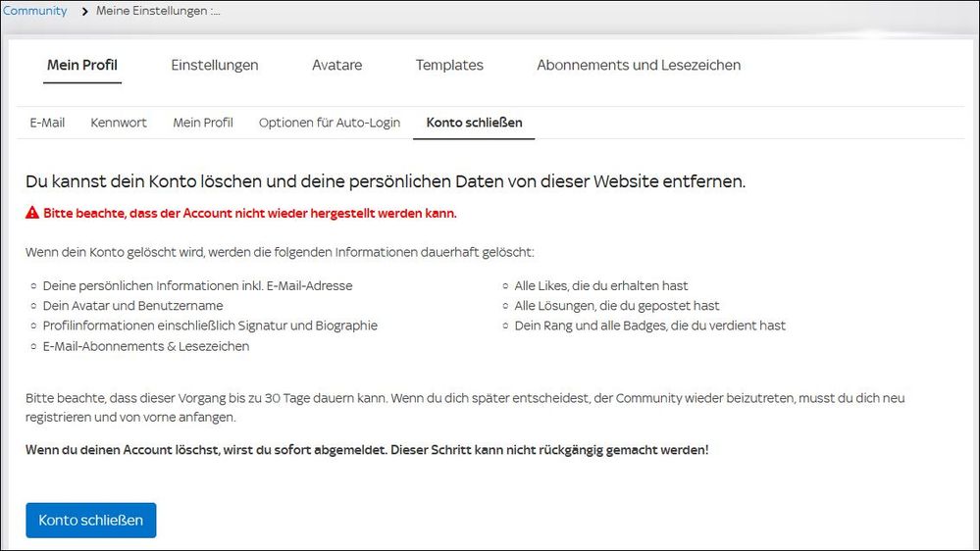Click the Alle Likes list item
Image resolution: width=980 pixels, height=551 pixels.
[601, 286]
